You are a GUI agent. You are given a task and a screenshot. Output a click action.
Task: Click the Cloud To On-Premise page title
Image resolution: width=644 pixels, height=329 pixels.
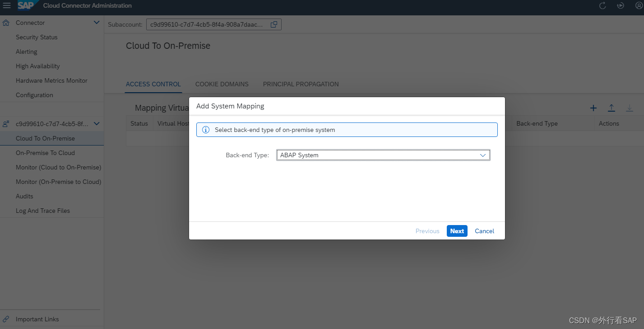point(168,46)
